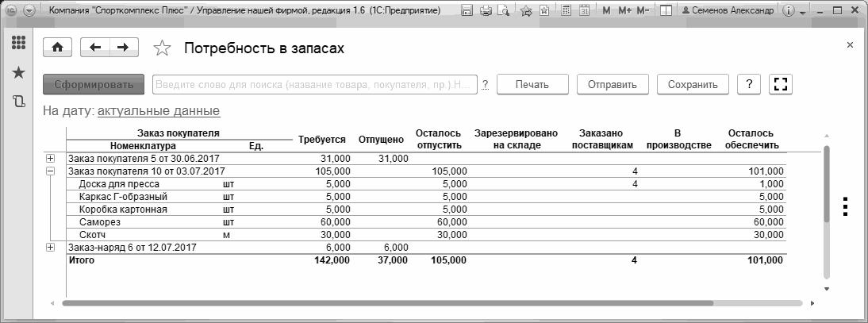Navigate forward with right arrow
This screenshot has height=323, width=868.
click(124, 48)
